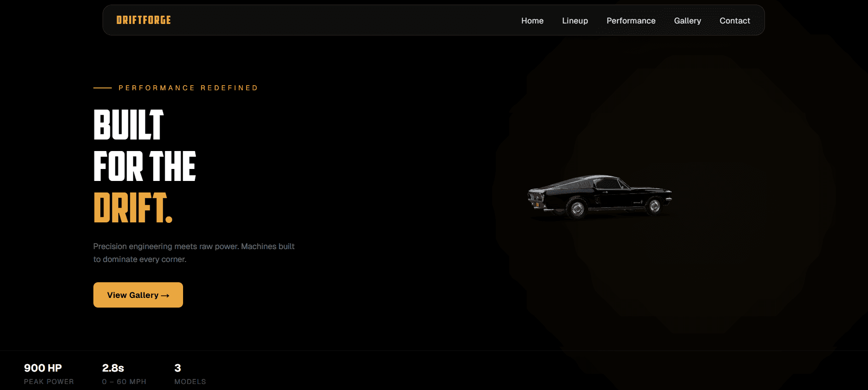The height and width of the screenshot is (390, 868).
Task: Click the arrow in View Gallery button
Action: [165, 296]
